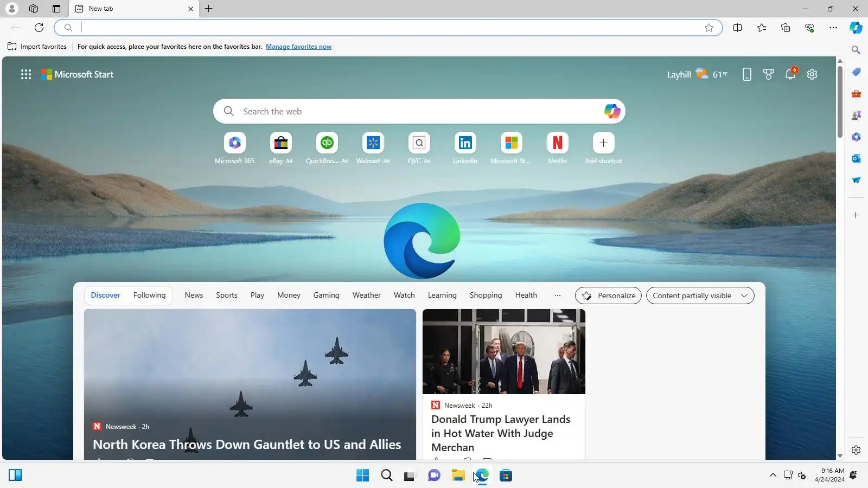Open the Weather tab in feed
Viewport: 868px width, 488px height.
tap(367, 296)
